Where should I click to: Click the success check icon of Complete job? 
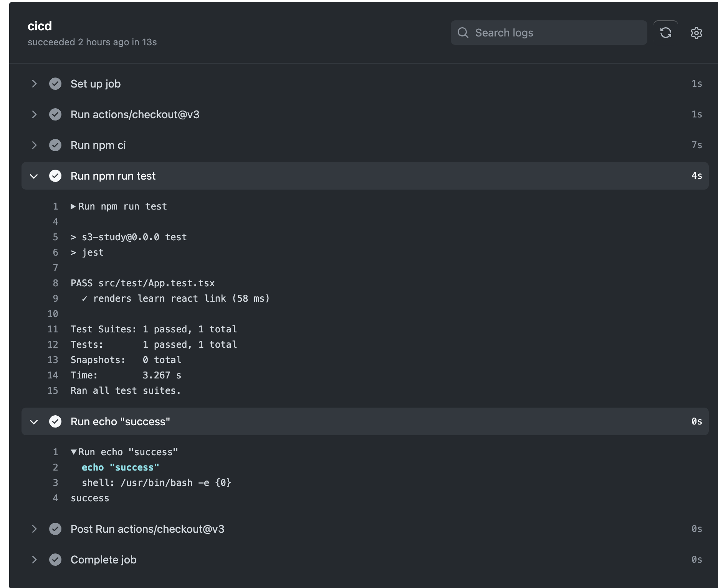point(55,560)
